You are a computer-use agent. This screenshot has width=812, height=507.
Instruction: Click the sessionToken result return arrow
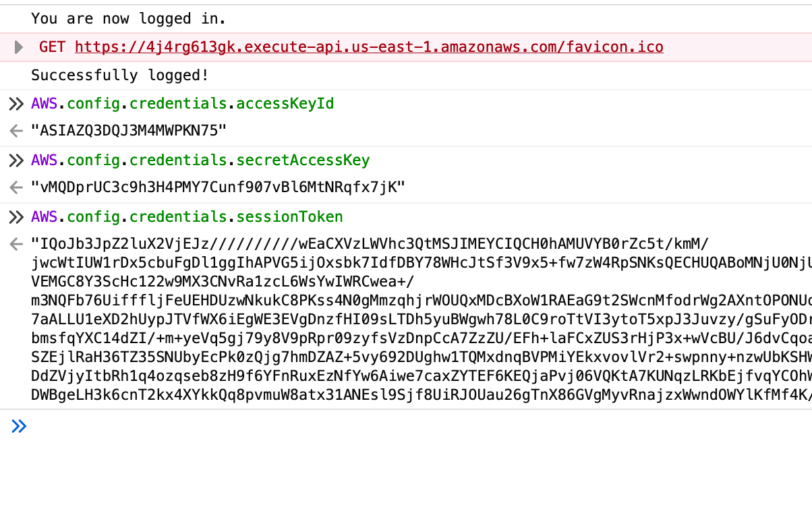click(x=16, y=244)
